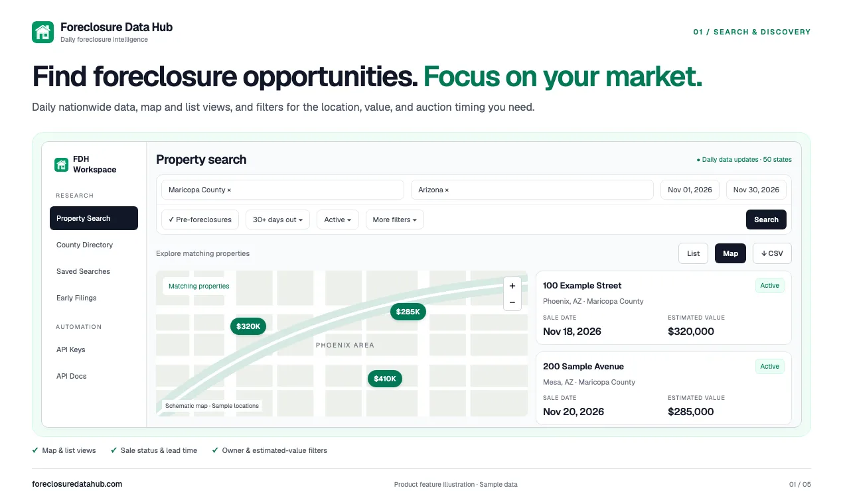The height and width of the screenshot is (504, 843).
Task: Click Owner & estimated-value filters item
Action: pyautogui.click(x=269, y=450)
